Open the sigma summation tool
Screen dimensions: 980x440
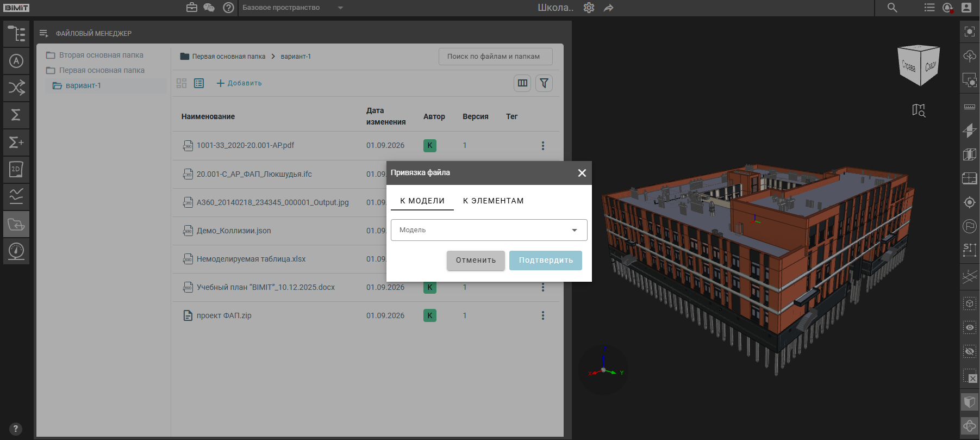tap(16, 115)
